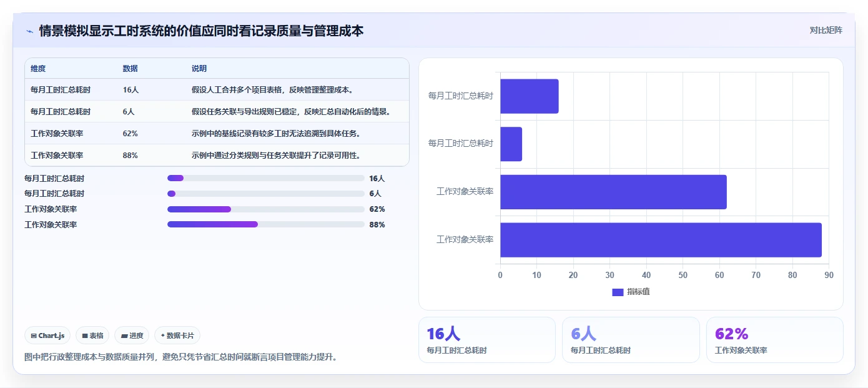Click the chart bar reaching value 62
Screen dimensions: 868x388
click(x=613, y=192)
